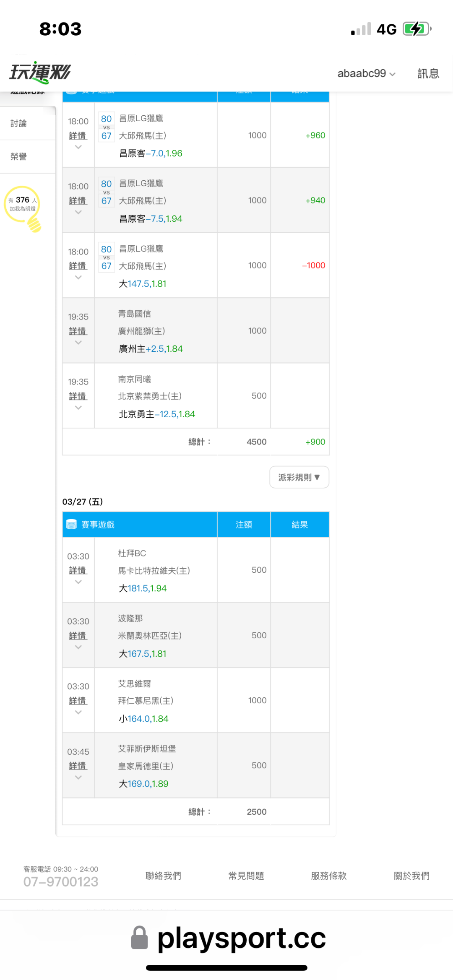Viewport: 453px width, 980px height.
Task: Open 詳情 link for 波隆那 game
Action: [78, 636]
